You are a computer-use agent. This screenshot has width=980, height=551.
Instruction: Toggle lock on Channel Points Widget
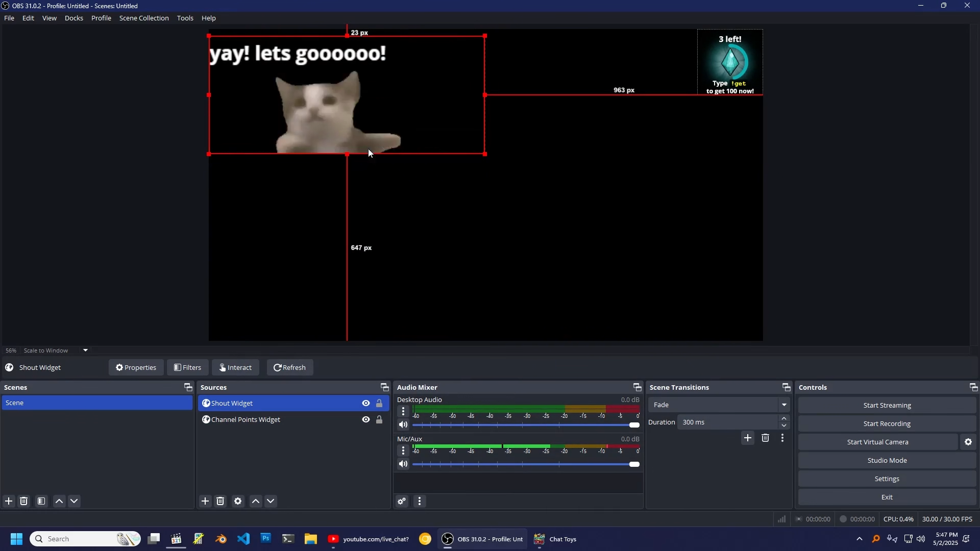pyautogui.click(x=379, y=420)
